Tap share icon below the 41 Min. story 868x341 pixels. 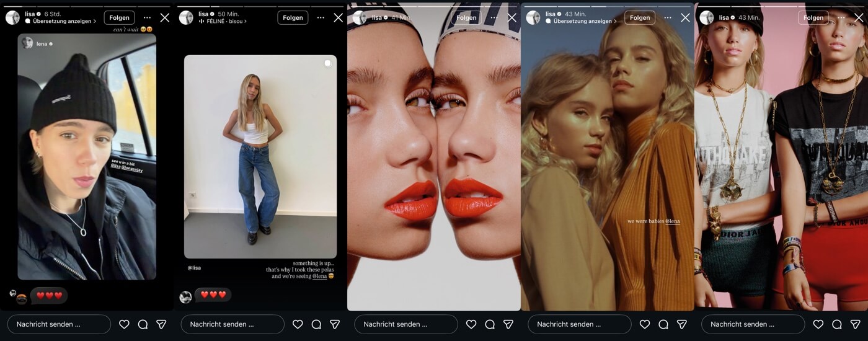[x=508, y=324]
